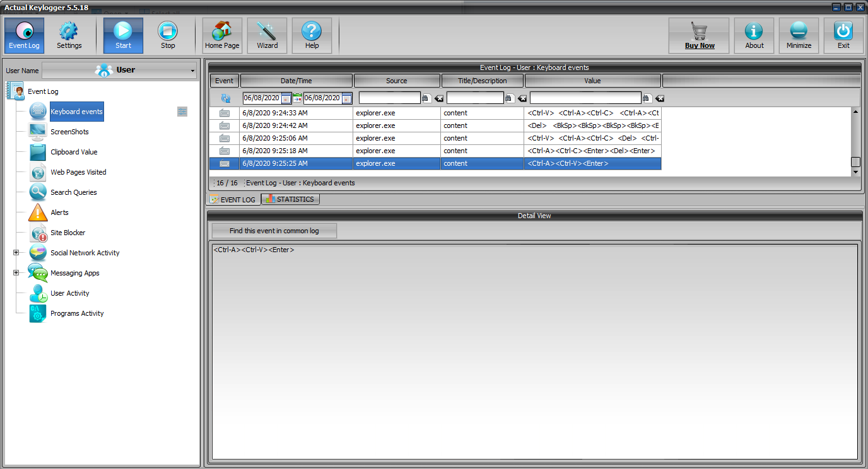Open User Activity category
This screenshot has height=469, width=868.
(69, 293)
